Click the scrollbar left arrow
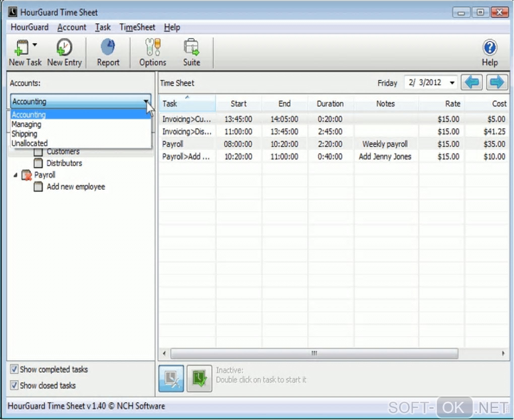This screenshot has width=514, height=420. [x=164, y=353]
